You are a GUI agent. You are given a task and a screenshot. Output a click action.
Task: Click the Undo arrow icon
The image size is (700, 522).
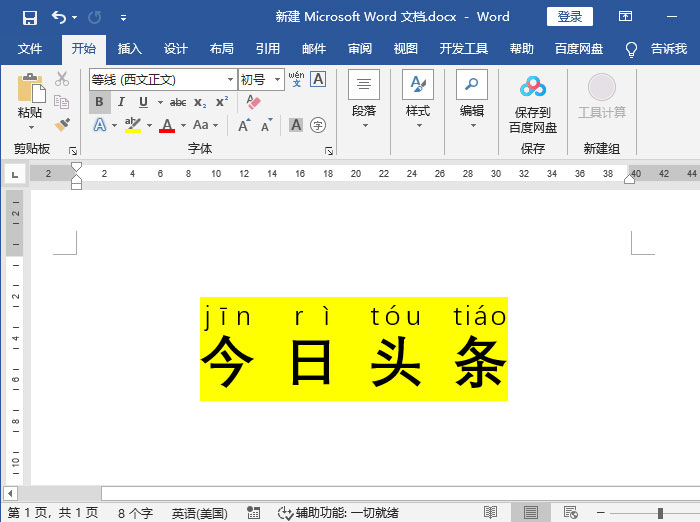click(59, 17)
